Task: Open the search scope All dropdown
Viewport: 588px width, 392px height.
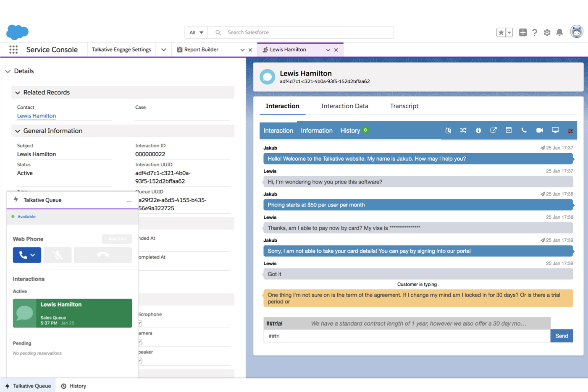Action: [x=196, y=32]
